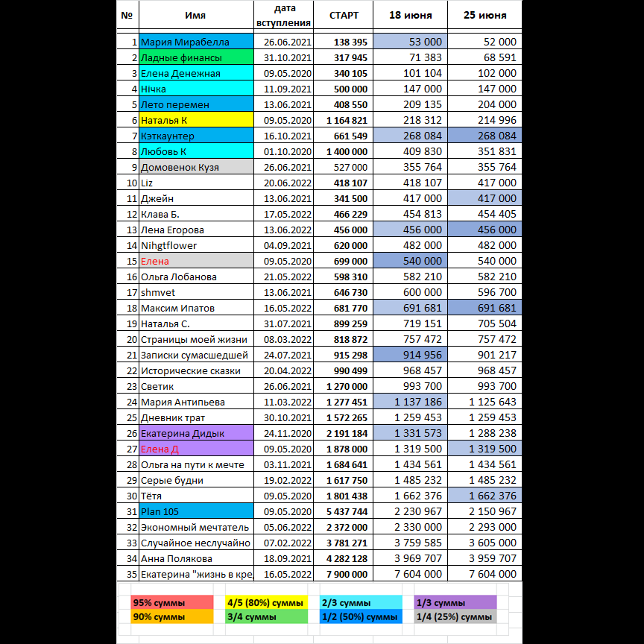
Task: Select the name cell 'Liz'
Action: (196, 183)
